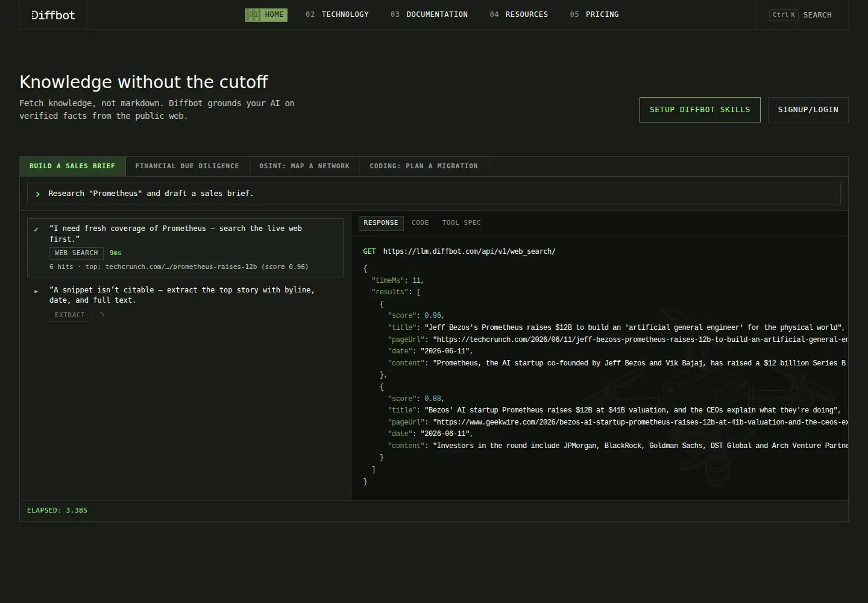The image size is (868, 603).
Task: Navigate to the Pricing page
Action: [x=594, y=14]
